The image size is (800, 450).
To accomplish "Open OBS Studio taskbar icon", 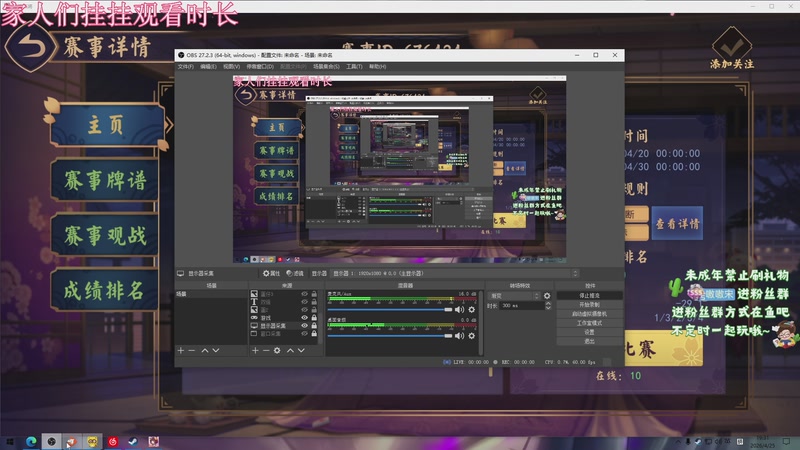I will [x=52, y=441].
